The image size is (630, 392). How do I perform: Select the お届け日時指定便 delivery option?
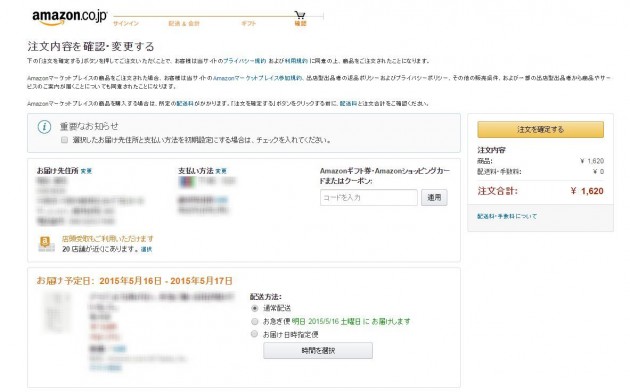(254, 334)
